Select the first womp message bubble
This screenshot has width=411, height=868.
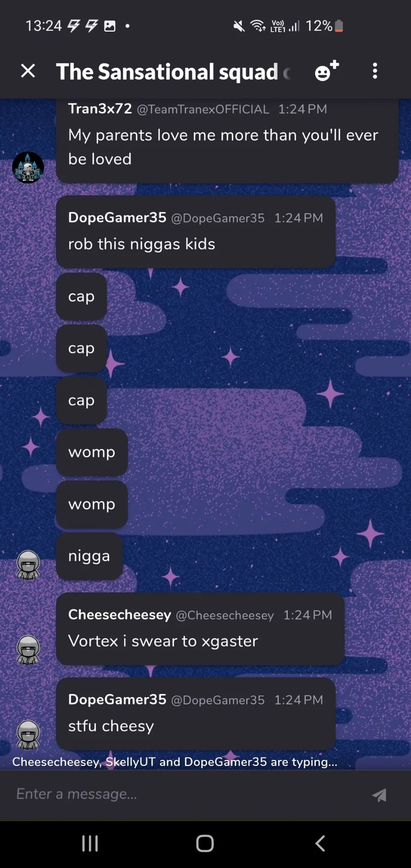(x=92, y=452)
